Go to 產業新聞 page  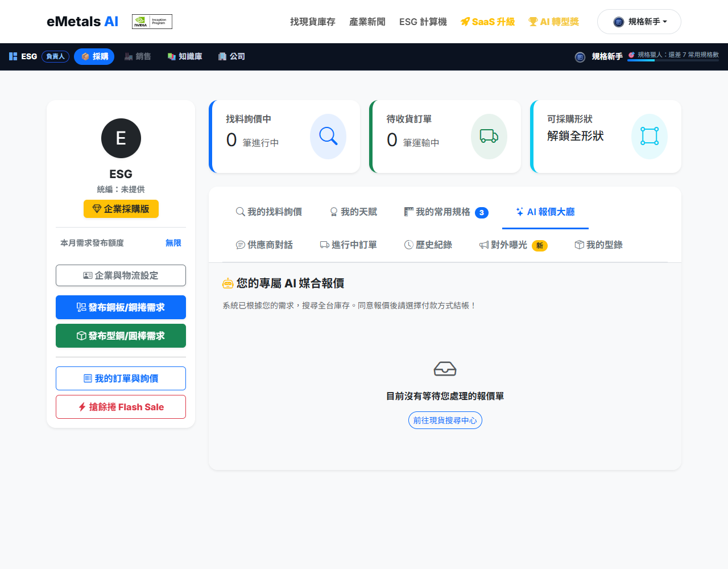[x=367, y=22]
